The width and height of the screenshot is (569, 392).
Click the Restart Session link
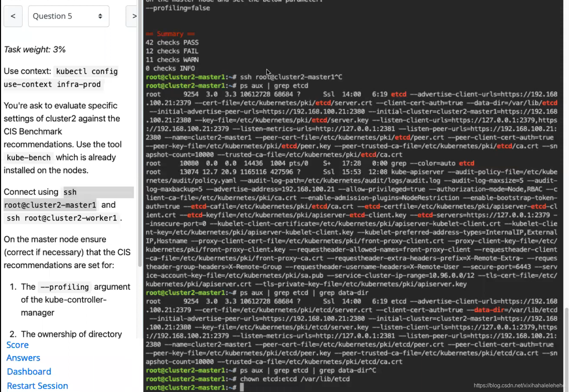(x=37, y=386)
